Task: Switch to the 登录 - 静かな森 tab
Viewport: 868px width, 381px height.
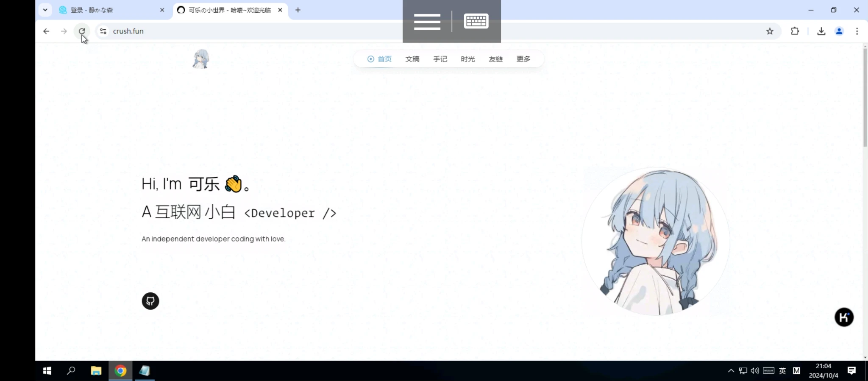Action: pyautogui.click(x=110, y=10)
